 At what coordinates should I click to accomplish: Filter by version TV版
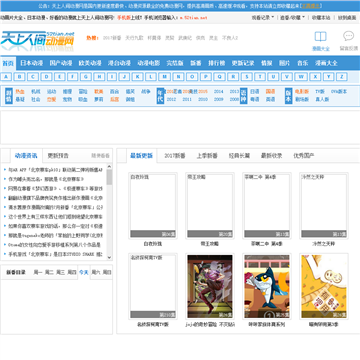pyautogui.click(x=320, y=91)
